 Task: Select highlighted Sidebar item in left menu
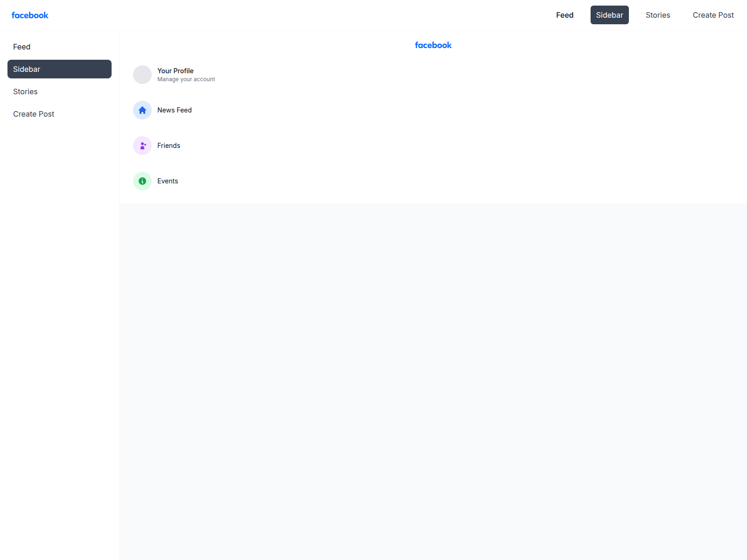click(59, 69)
